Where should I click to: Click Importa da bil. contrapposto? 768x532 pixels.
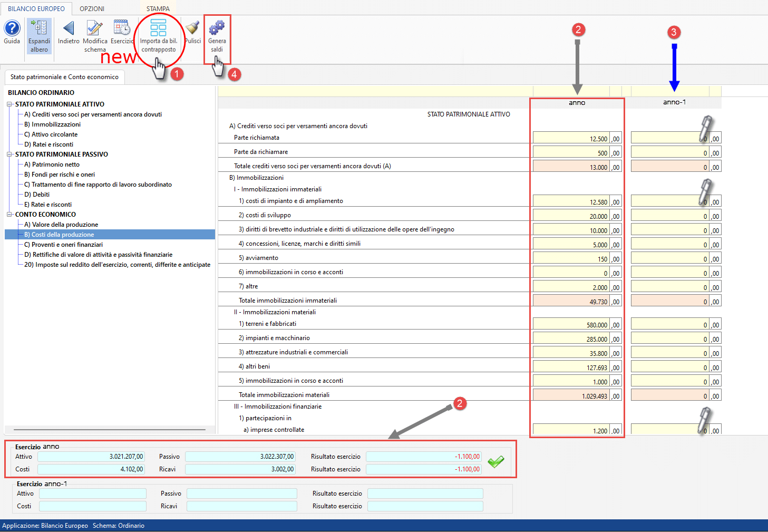coord(159,36)
